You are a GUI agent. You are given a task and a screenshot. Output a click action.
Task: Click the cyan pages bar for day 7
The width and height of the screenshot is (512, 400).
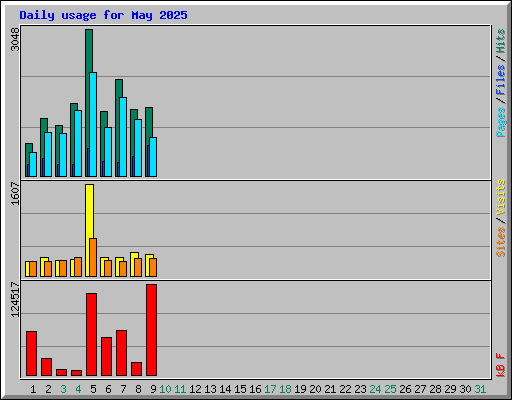click(x=123, y=137)
